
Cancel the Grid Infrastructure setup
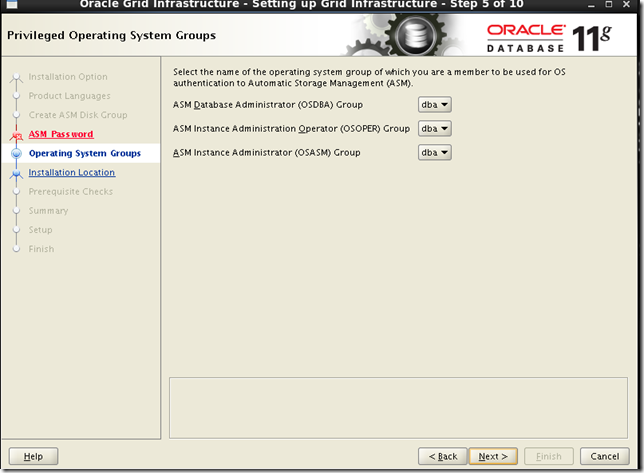click(x=605, y=456)
